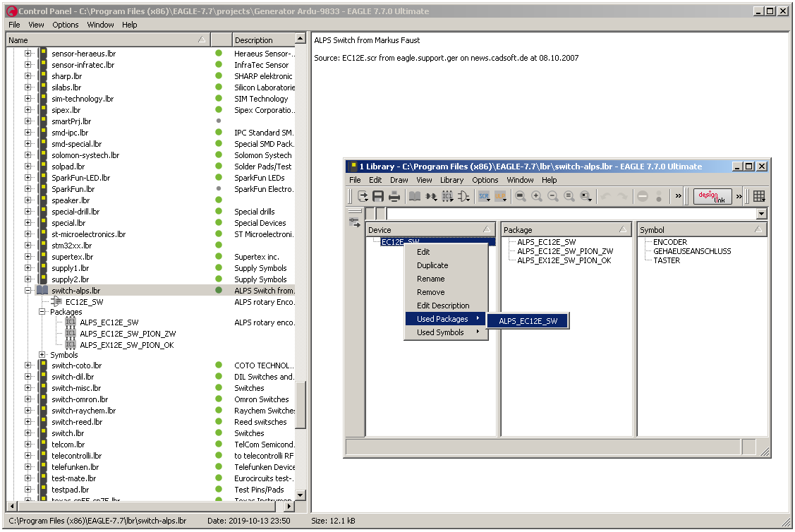Click the Save icon in library toolbar

(378, 197)
